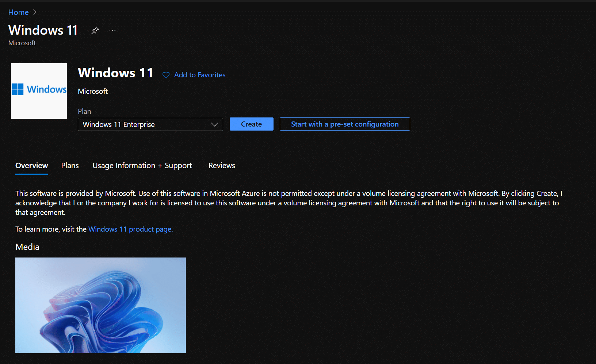
Task: Visit the Windows 11 product page link
Action: click(131, 229)
